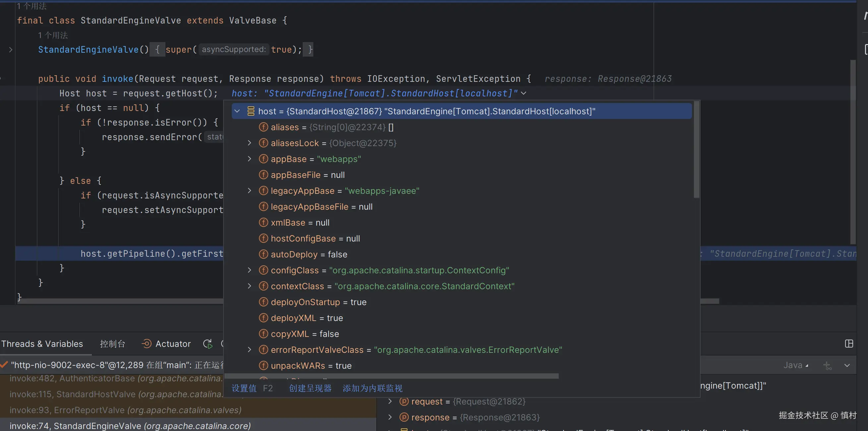
Task: Collapse the host root node
Action: 237,111
